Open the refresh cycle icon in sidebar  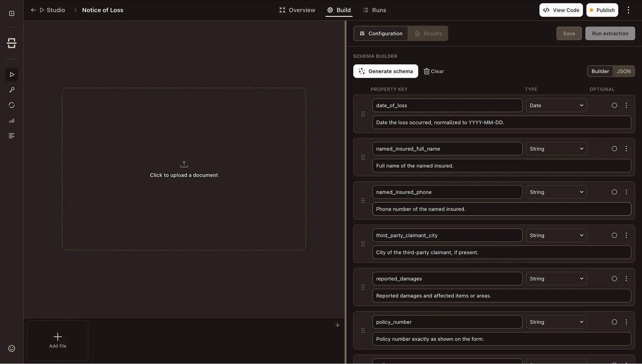click(12, 105)
